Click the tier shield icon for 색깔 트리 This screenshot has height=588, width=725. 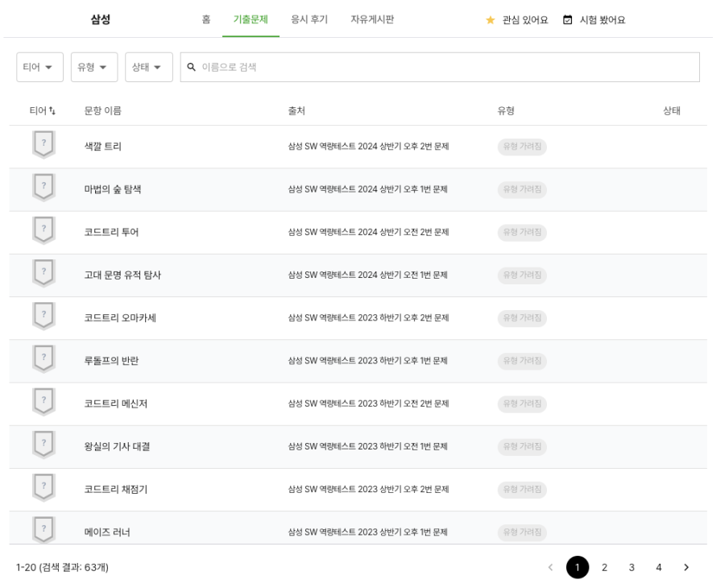pos(44,145)
